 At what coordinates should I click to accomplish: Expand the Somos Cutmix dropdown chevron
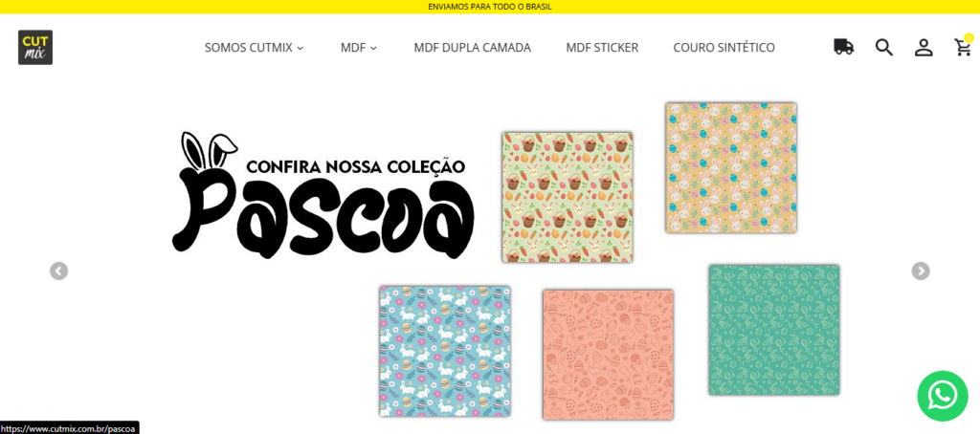300,48
